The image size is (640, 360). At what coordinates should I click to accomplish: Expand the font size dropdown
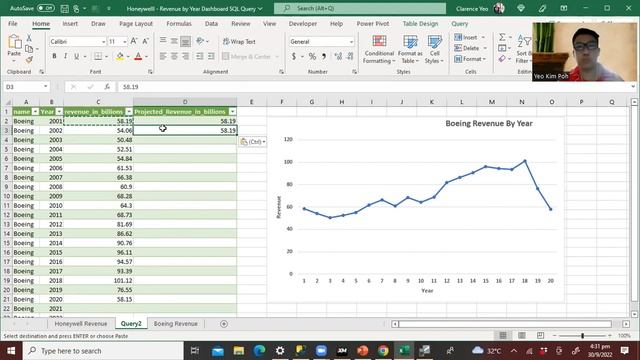[124, 42]
